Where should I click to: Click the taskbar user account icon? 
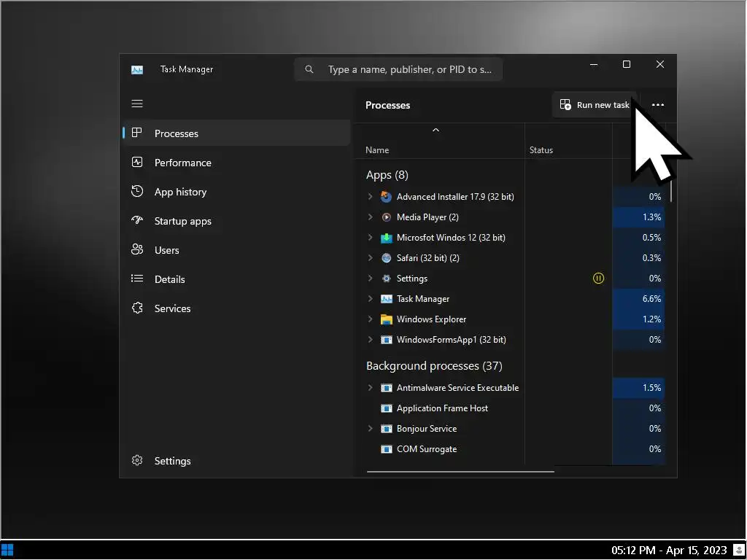click(739, 551)
